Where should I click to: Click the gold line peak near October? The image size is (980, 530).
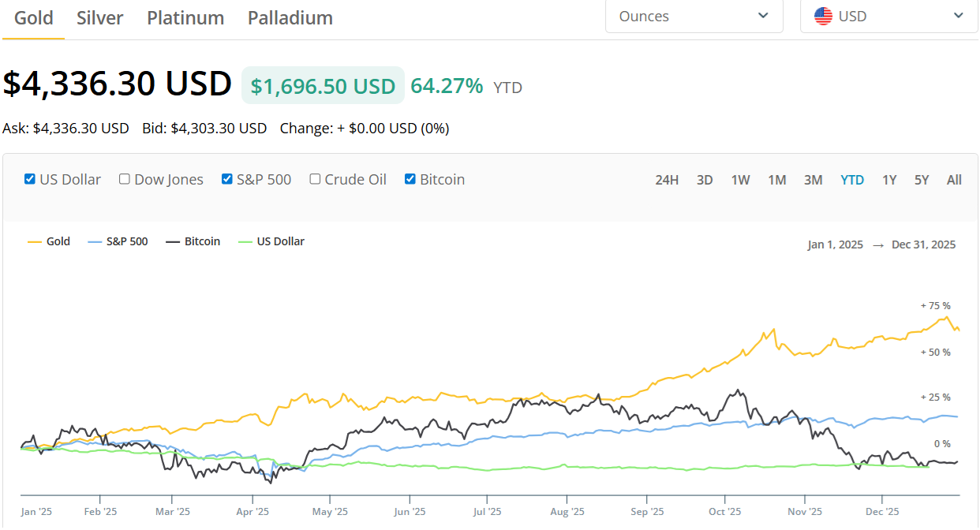coord(775,330)
